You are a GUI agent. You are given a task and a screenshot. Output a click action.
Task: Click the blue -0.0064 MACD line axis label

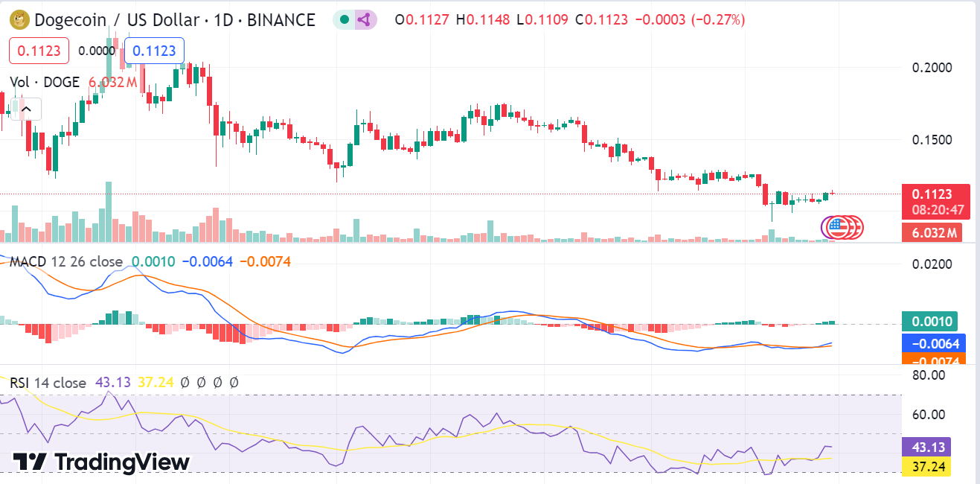934,343
